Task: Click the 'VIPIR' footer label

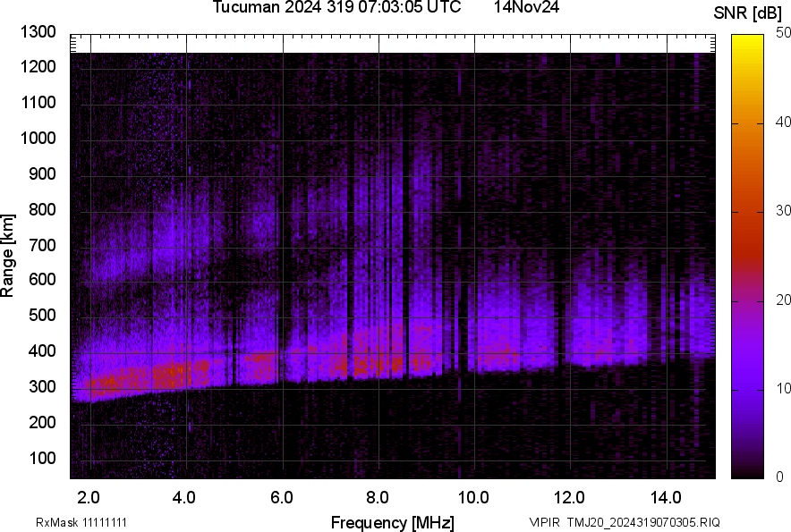Action: 544,522
